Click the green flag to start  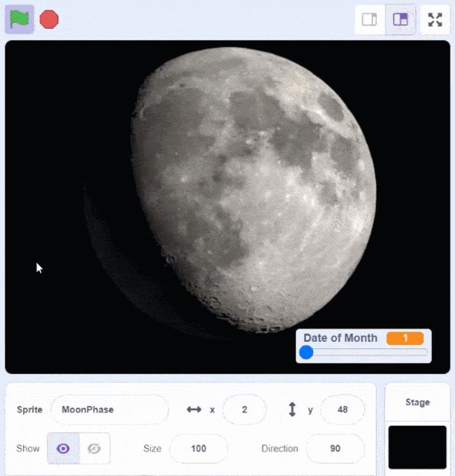click(x=19, y=19)
